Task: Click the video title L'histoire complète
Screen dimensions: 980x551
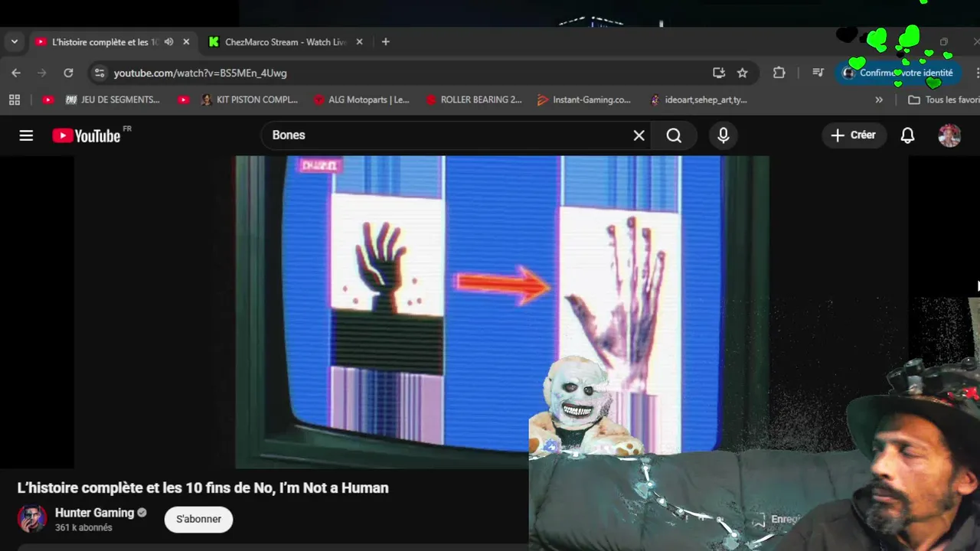Action: pos(203,487)
